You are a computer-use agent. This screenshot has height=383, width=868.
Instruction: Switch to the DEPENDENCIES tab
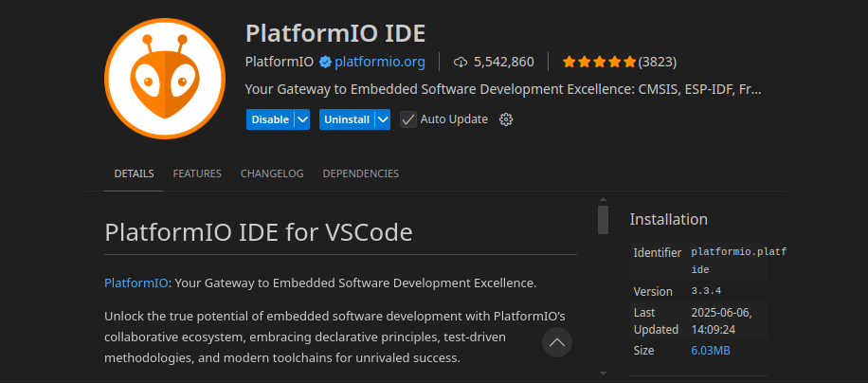(x=361, y=173)
